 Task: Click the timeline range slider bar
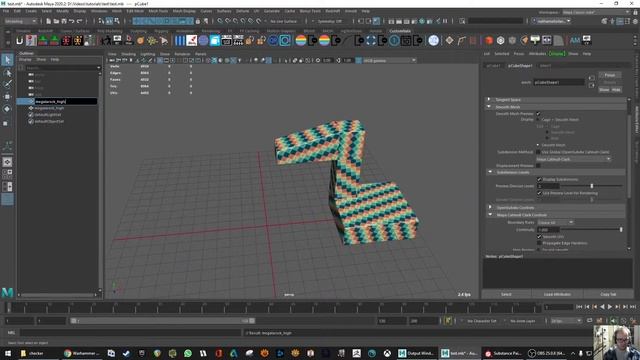(x=162, y=321)
